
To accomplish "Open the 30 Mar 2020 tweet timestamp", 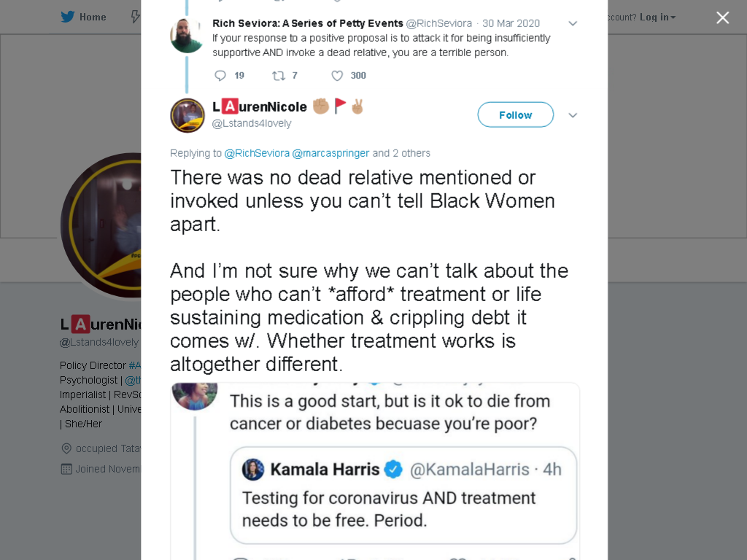I will coord(511,23).
